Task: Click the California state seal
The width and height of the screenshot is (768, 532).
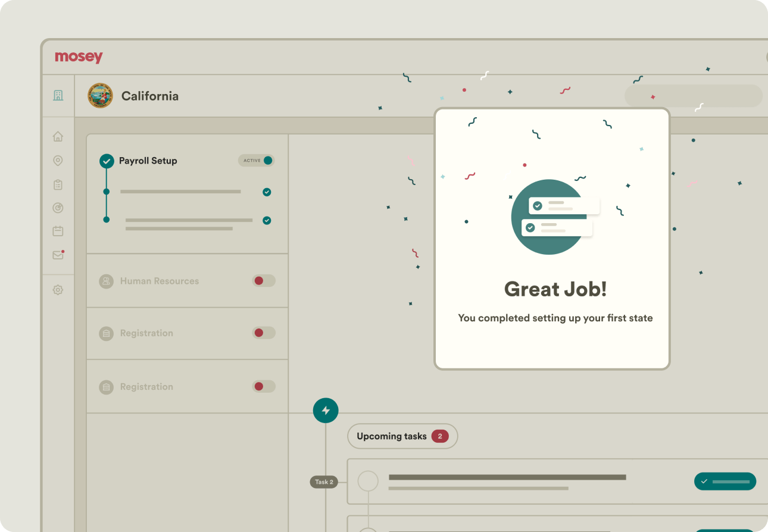Action: pos(100,96)
